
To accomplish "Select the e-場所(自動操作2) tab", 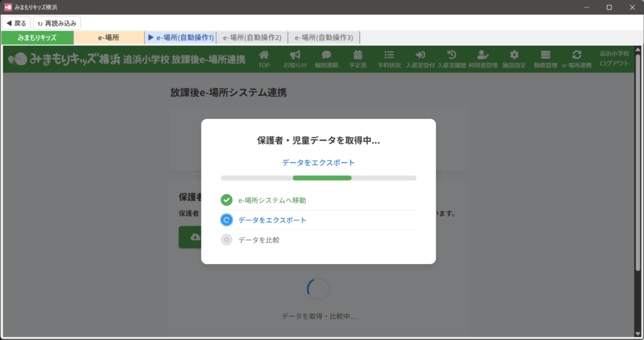I will 252,38.
